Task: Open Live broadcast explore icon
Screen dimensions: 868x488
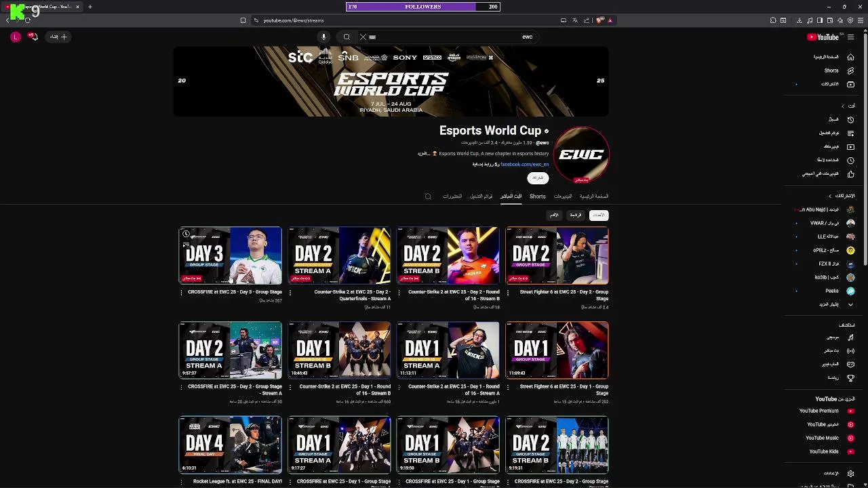Action: (x=850, y=350)
